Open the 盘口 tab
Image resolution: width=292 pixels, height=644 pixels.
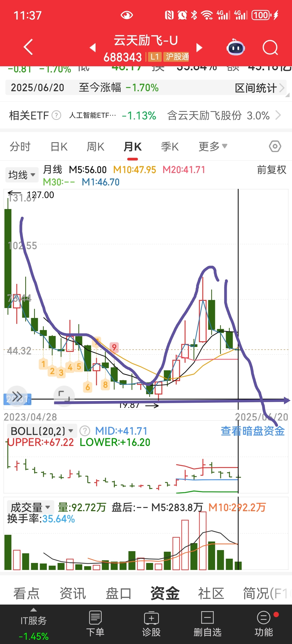point(119,593)
